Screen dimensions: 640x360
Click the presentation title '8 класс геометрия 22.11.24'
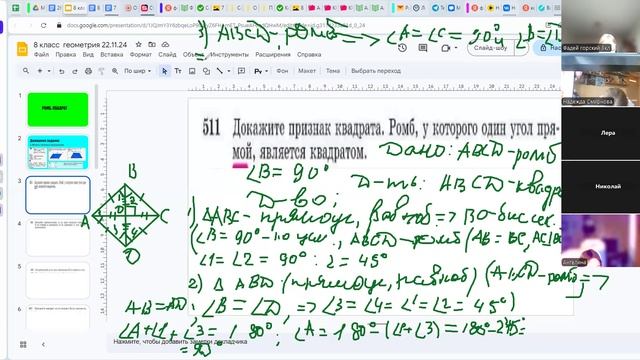(80, 44)
